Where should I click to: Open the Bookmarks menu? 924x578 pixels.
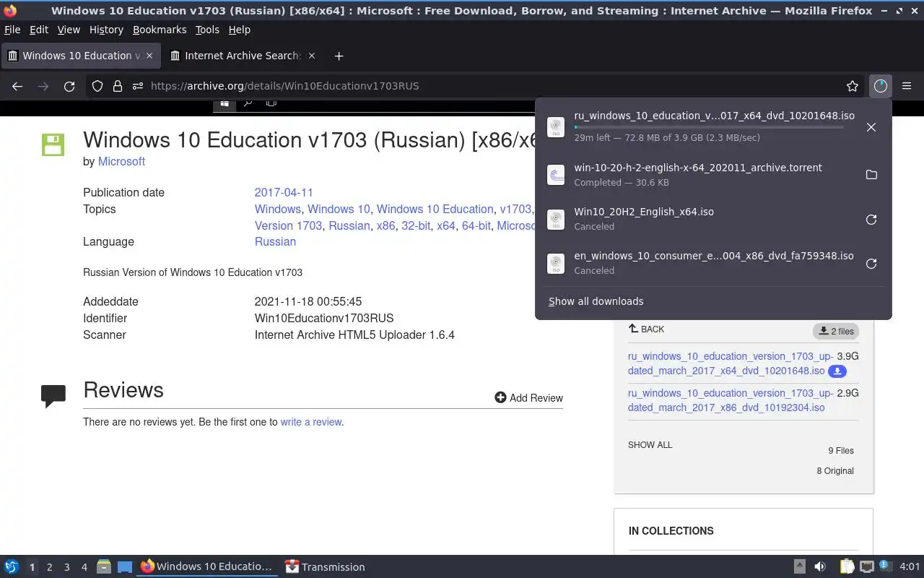click(160, 30)
